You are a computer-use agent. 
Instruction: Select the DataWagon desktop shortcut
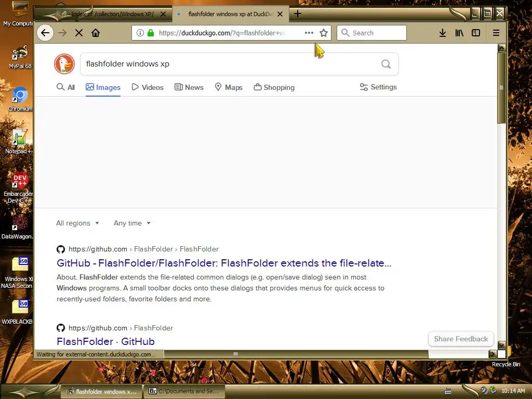click(18, 227)
